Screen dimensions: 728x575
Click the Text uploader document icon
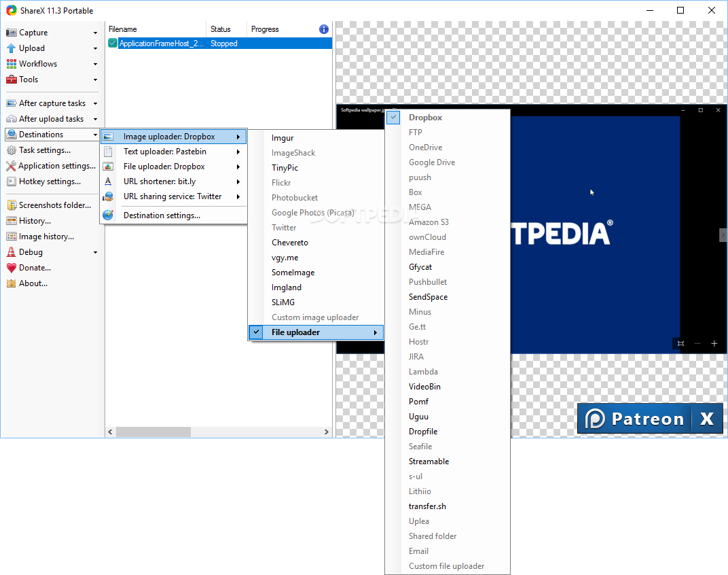point(108,152)
